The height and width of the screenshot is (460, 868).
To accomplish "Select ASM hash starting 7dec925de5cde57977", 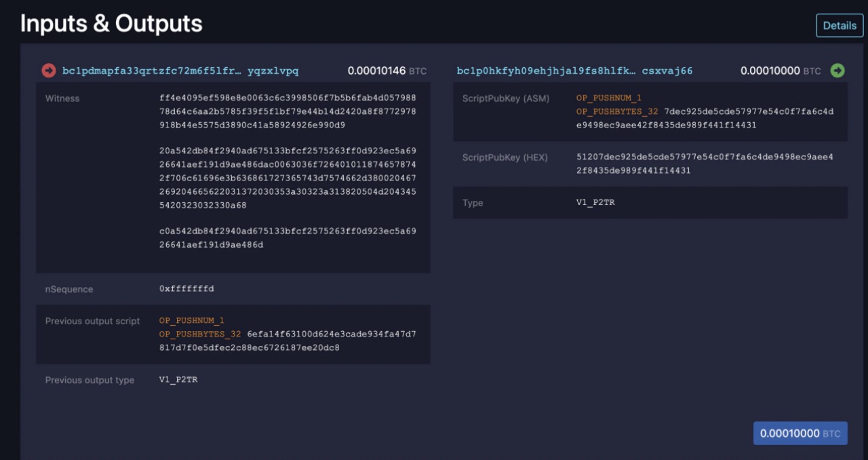I will [x=705, y=118].
